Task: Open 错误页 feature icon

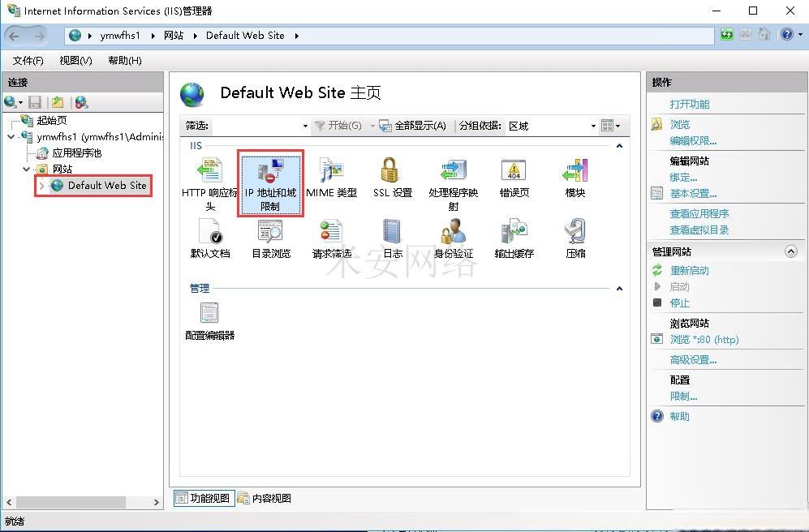Action: click(x=514, y=178)
